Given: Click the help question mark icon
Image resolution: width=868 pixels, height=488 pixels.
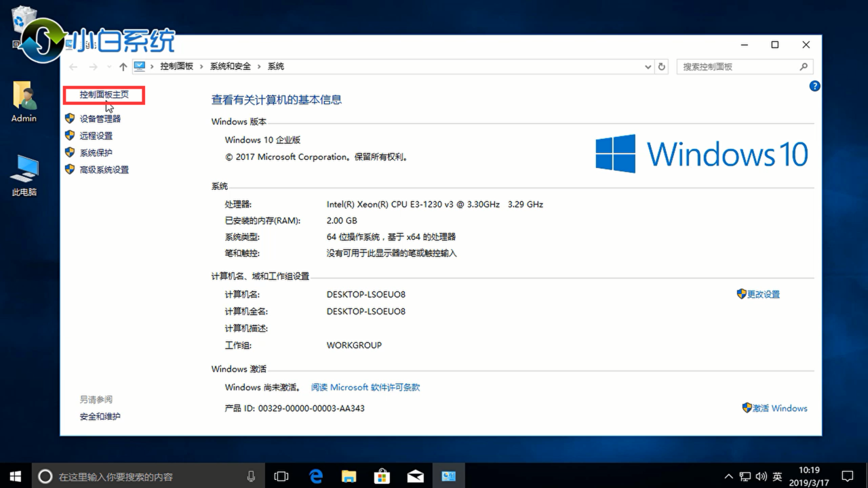Looking at the screenshot, I should (815, 86).
